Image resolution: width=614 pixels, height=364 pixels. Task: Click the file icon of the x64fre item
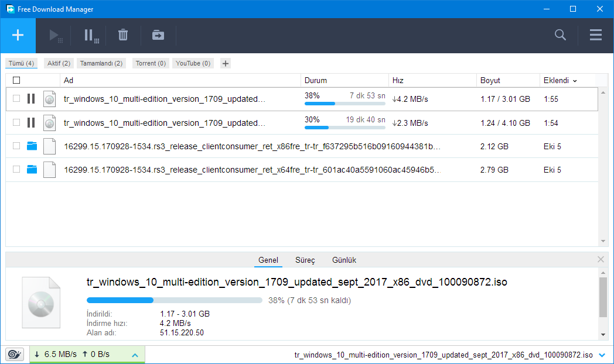pos(49,170)
